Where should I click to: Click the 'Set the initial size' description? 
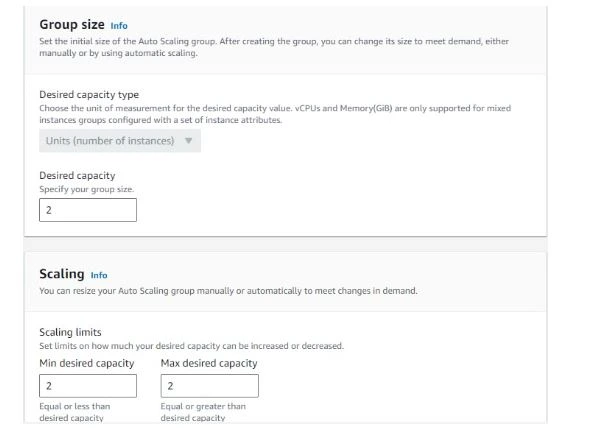[274, 47]
